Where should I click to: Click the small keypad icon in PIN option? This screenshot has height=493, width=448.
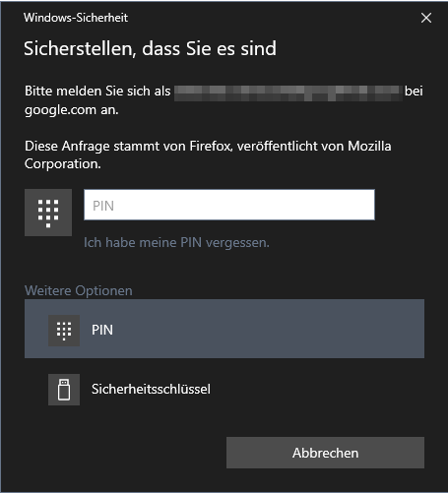pyautogui.click(x=64, y=331)
